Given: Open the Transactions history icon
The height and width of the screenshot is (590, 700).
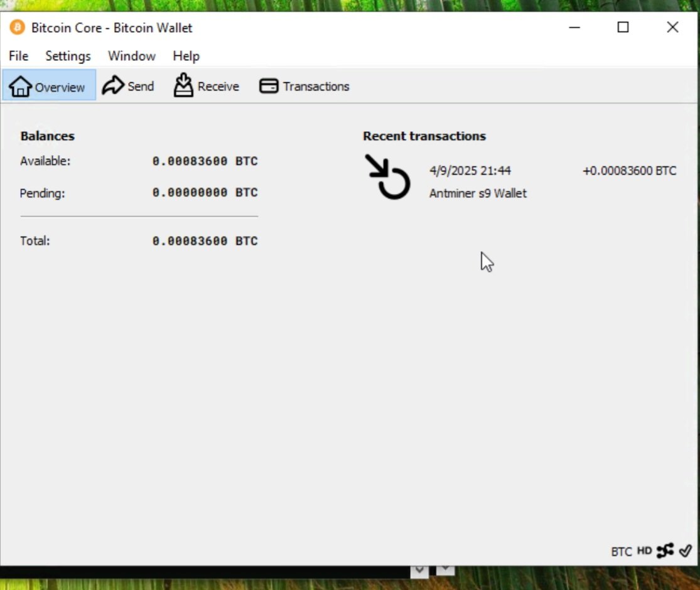Looking at the screenshot, I should pos(269,86).
